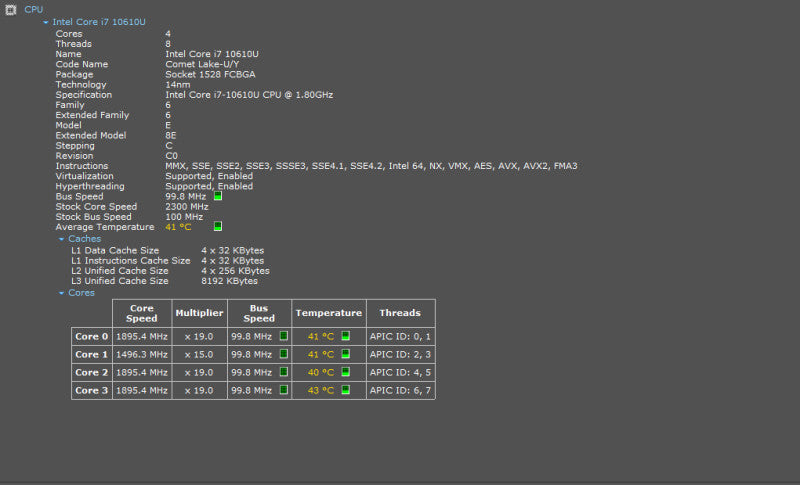The width and height of the screenshot is (800, 485).
Task: Click the L1 Instructions Cache Size label
Action: (131, 261)
